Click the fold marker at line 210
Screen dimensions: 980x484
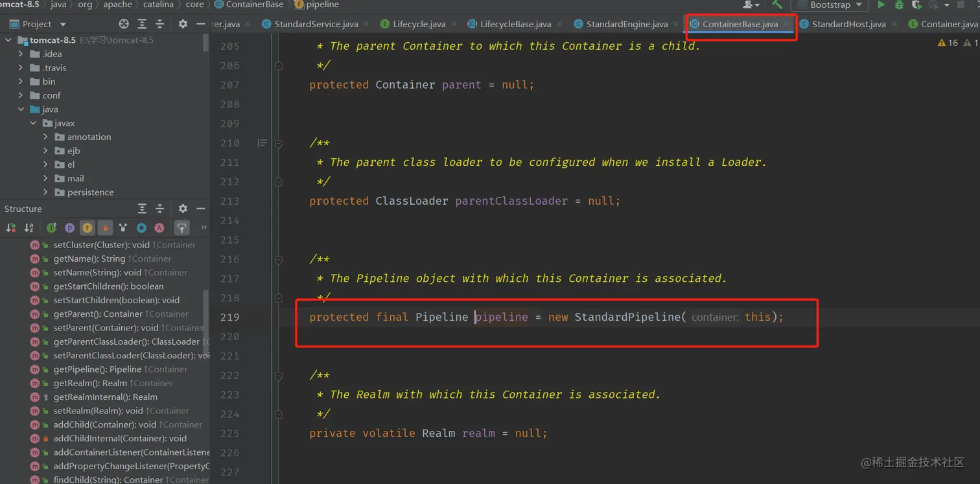pyautogui.click(x=279, y=143)
